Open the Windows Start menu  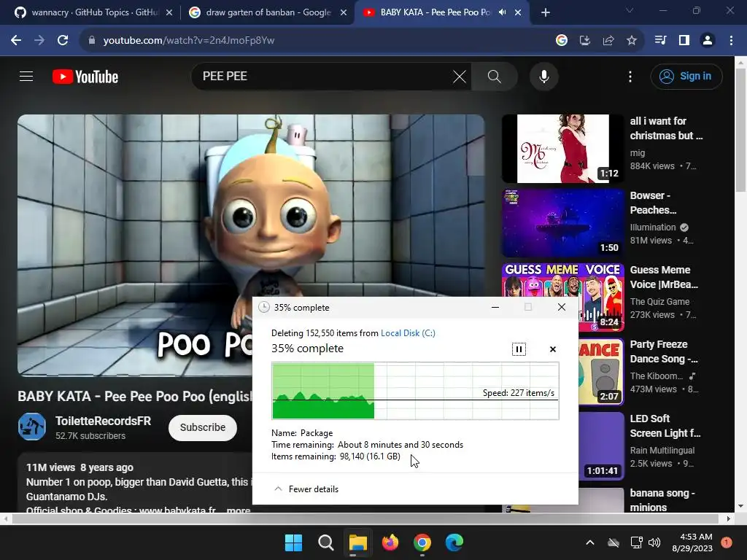coord(293,542)
